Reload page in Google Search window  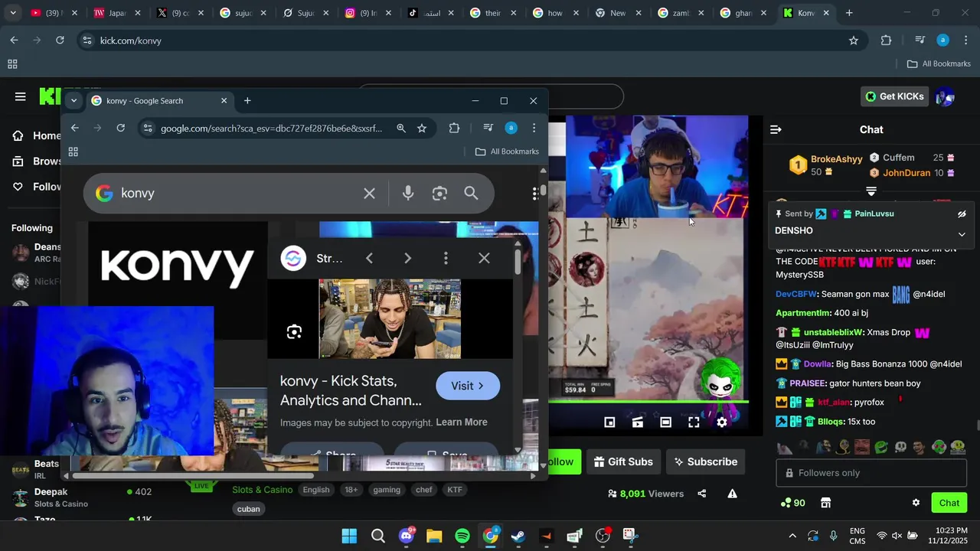[x=120, y=128]
